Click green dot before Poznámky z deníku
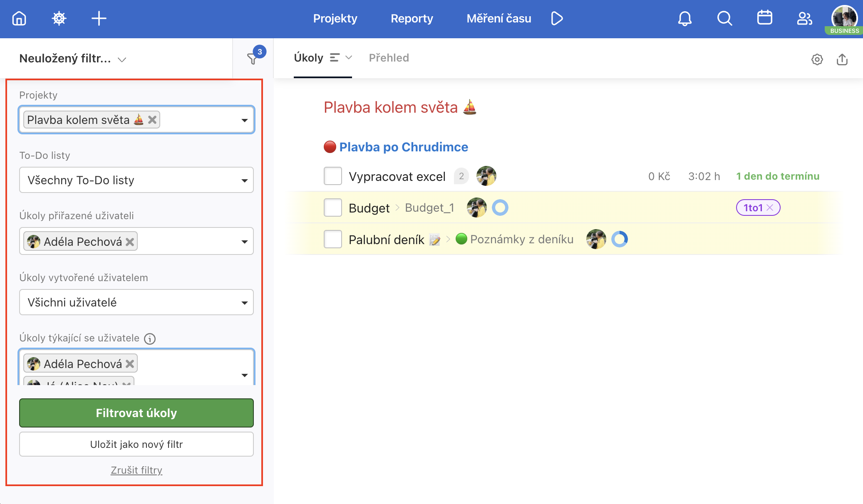This screenshot has height=504, width=863. (x=461, y=239)
